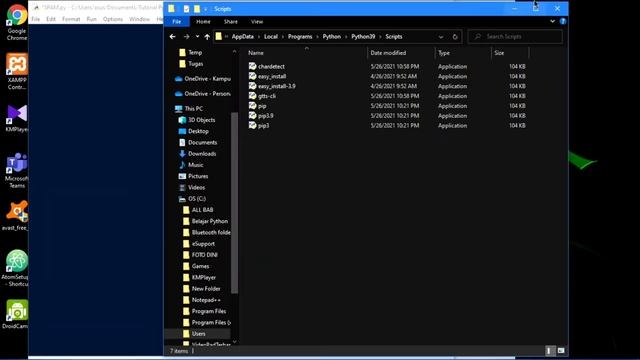Viewport: 640px width, 360px height.
Task: Expand address bar history dropdown
Action: point(441,37)
